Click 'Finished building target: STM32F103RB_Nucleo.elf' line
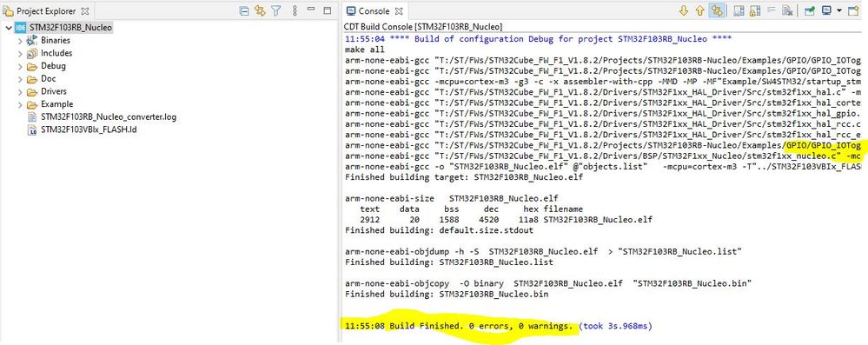Viewport: 868px width, 345px height. tap(463, 177)
